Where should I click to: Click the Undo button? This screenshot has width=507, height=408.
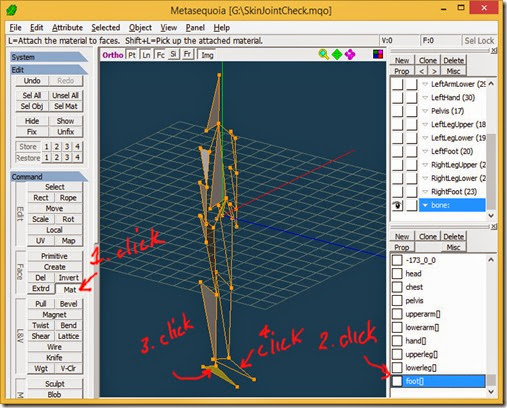click(x=32, y=81)
